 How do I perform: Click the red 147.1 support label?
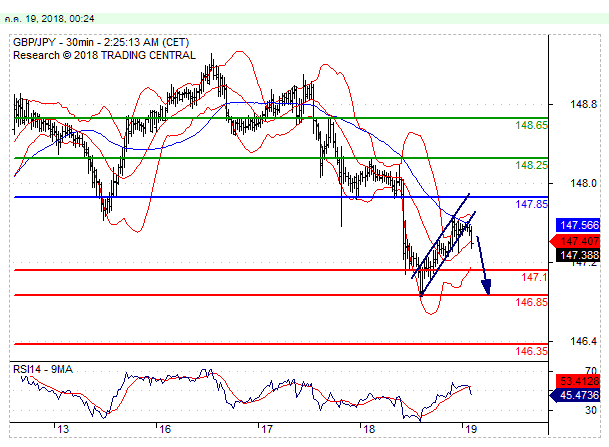534,277
